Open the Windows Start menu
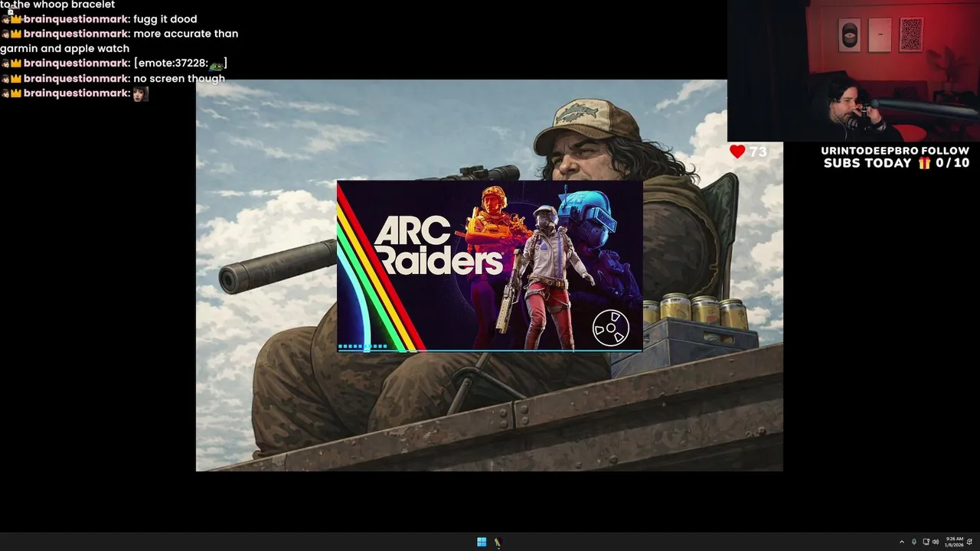 click(482, 542)
